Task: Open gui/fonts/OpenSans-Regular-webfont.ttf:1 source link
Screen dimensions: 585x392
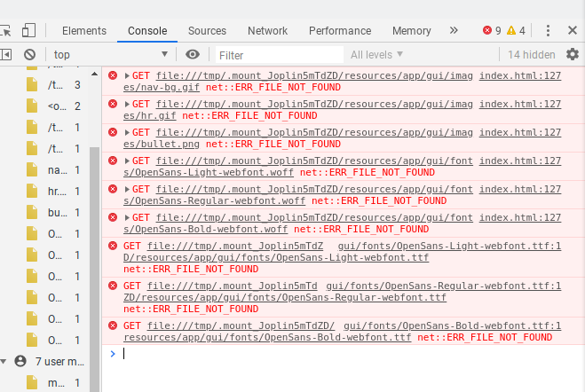Action: point(443,286)
